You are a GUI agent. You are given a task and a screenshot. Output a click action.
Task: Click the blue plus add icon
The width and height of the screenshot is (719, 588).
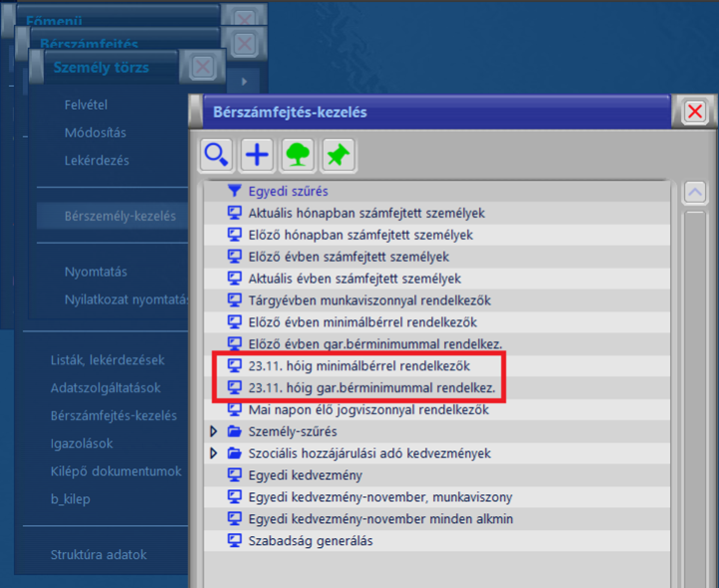[257, 155]
